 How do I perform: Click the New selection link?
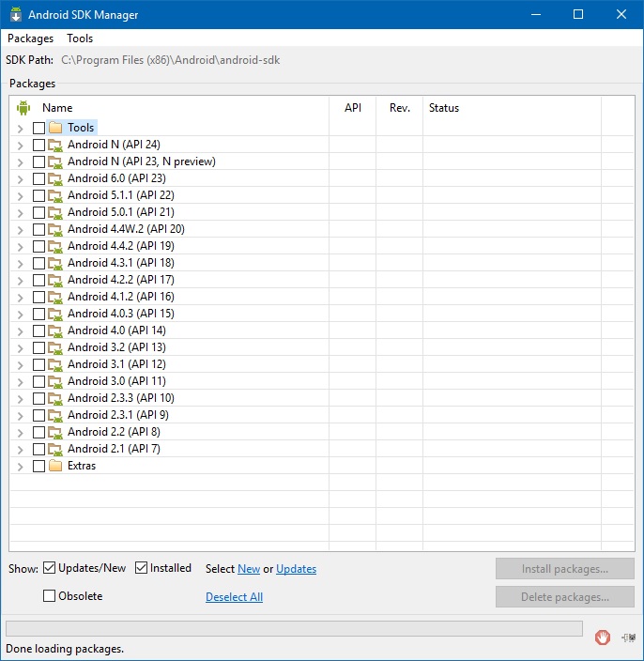(249, 569)
